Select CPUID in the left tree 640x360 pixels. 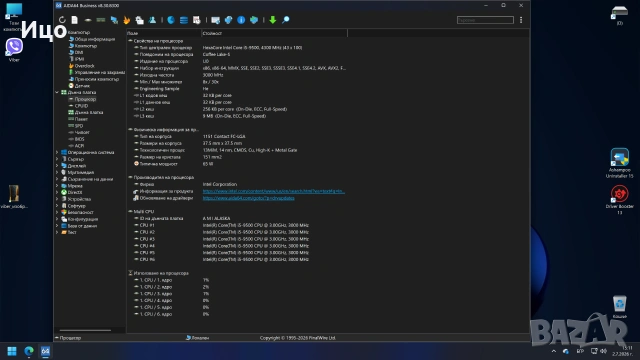tap(81, 106)
